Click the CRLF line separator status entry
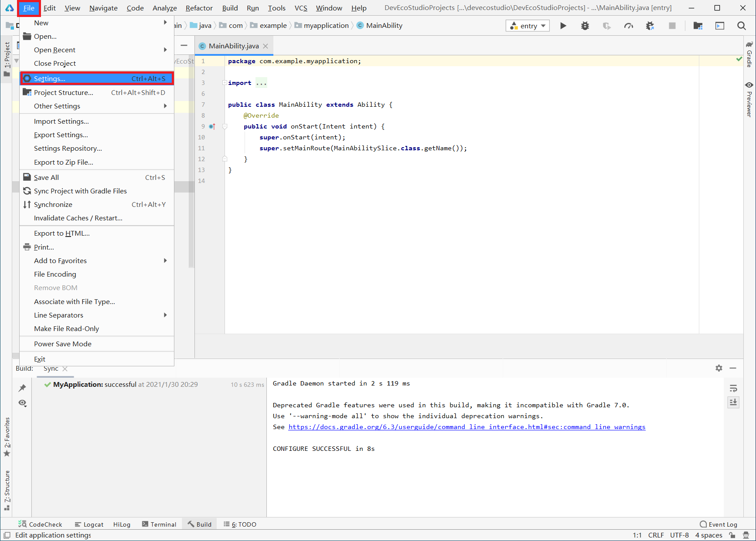This screenshot has height=541, width=756. tap(656, 535)
